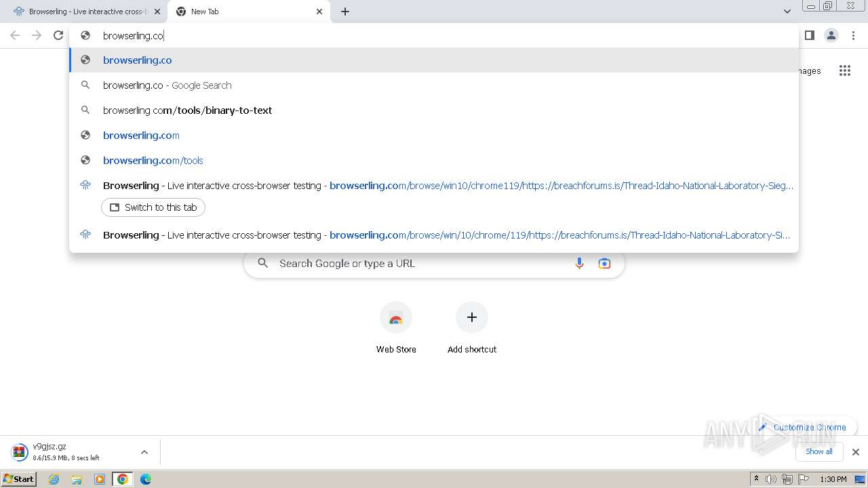Open the win10/chrome119 Browserling suggestion
Image resolution: width=868 pixels, height=488 pixels.
(434, 186)
